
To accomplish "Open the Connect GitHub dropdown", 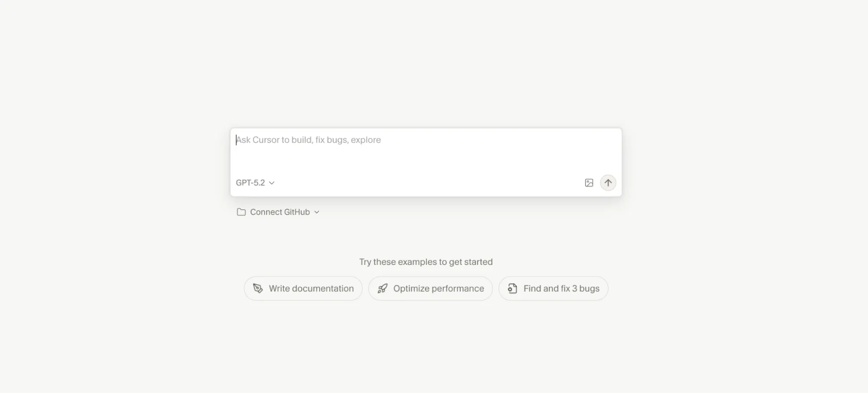I will pyautogui.click(x=280, y=212).
